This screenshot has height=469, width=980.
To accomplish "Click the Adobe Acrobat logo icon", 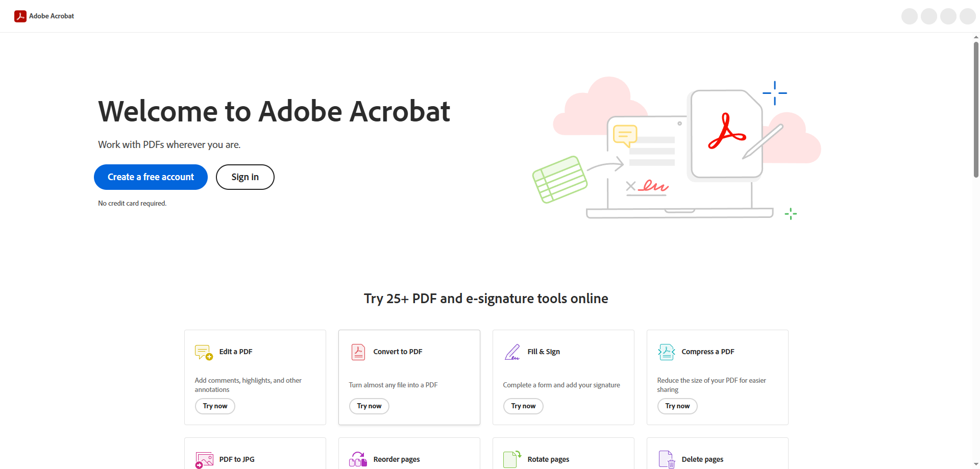I will coord(20,16).
